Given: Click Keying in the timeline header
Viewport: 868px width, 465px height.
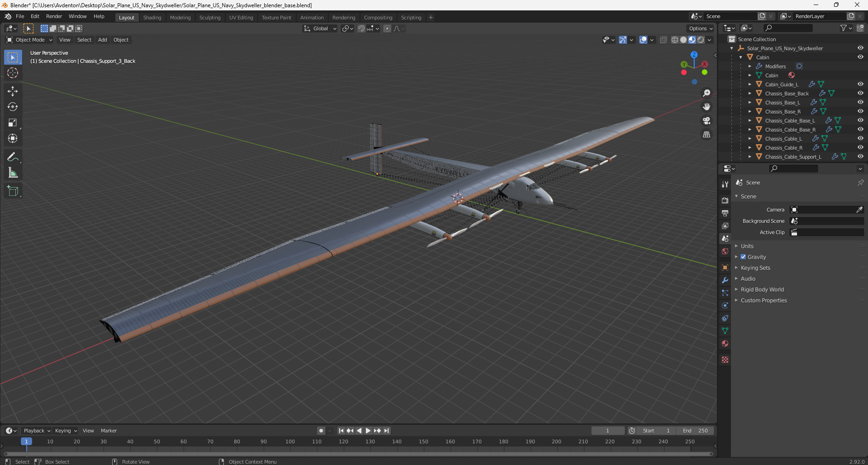Looking at the screenshot, I should [x=66, y=431].
